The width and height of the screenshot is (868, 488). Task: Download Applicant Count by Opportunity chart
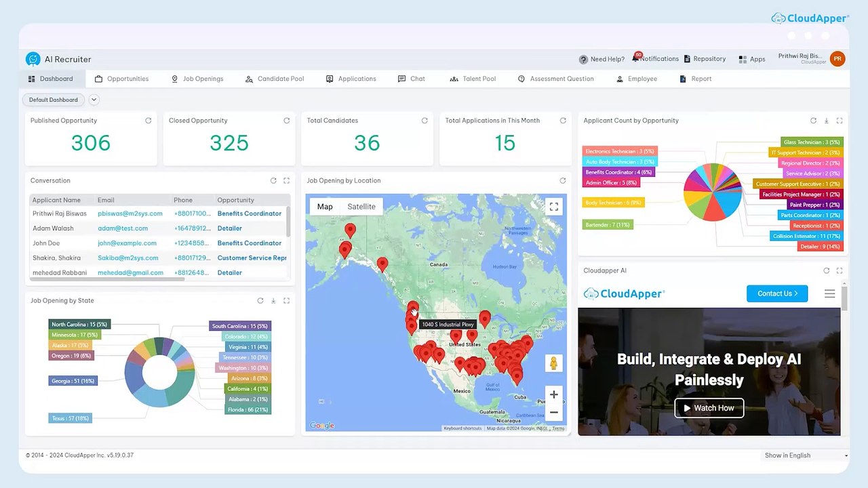point(826,121)
